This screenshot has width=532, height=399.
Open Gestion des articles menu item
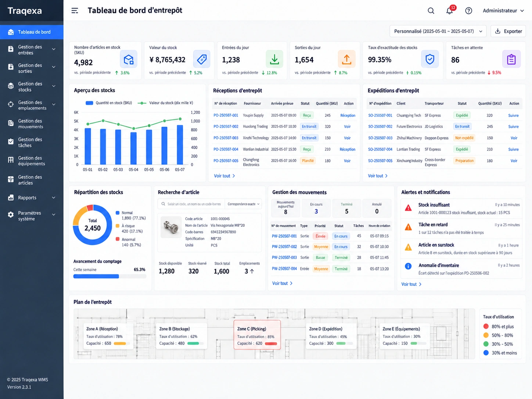pos(32,180)
